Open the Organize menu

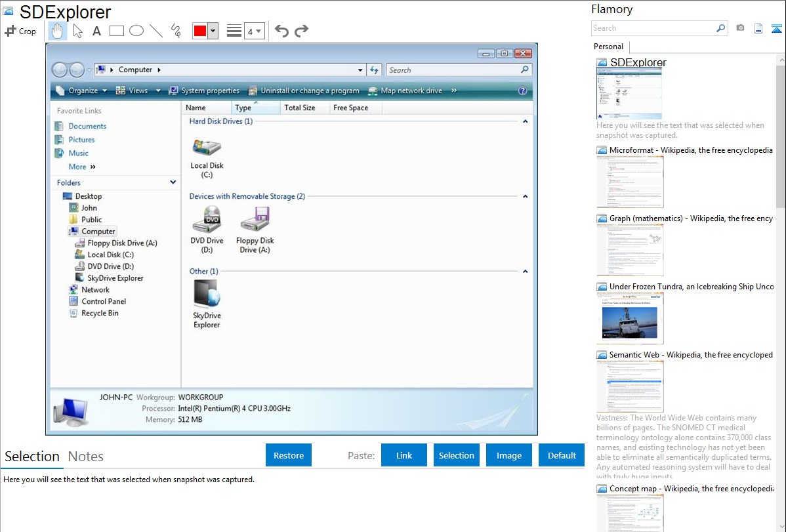(x=82, y=91)
